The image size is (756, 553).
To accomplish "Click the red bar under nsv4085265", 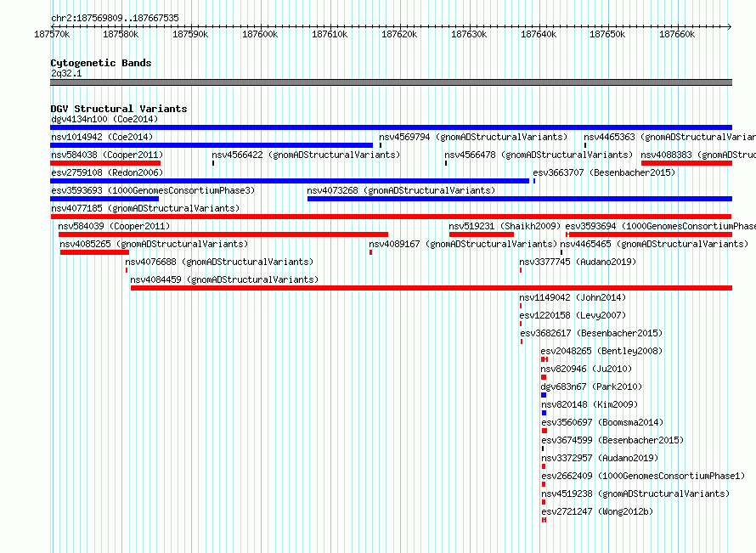I will pos(94,252).
